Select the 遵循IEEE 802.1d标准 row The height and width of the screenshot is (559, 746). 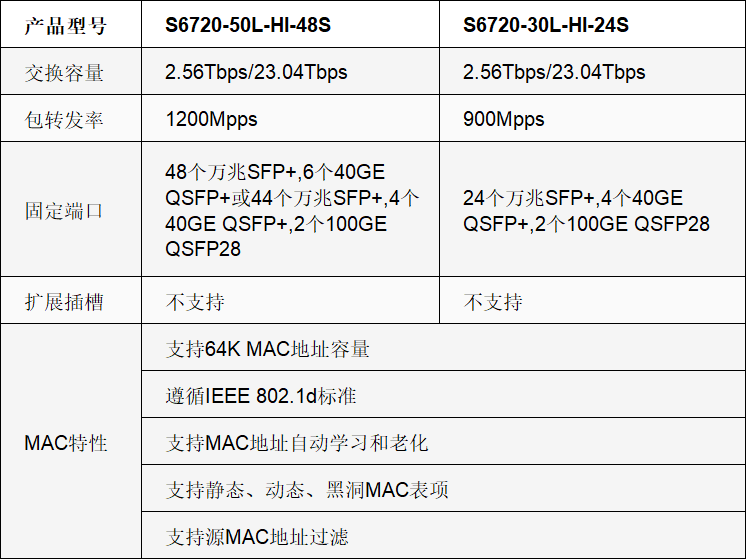261,396
